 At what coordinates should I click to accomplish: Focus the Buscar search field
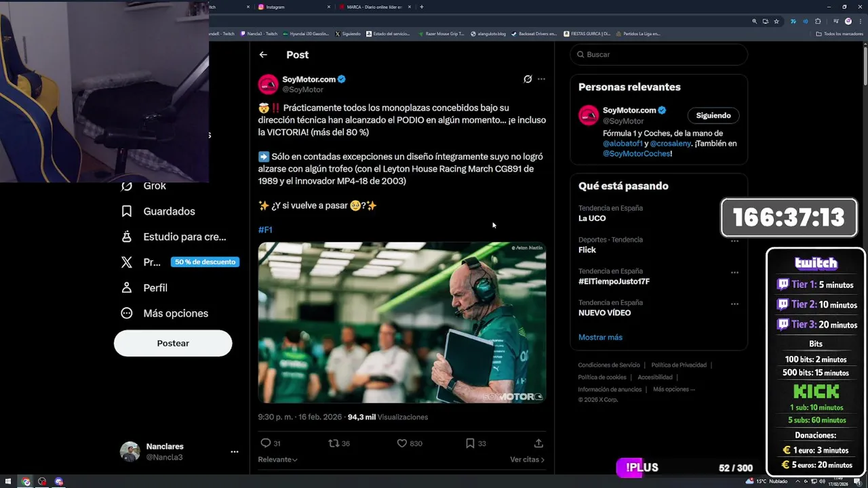tap(658, 54)
